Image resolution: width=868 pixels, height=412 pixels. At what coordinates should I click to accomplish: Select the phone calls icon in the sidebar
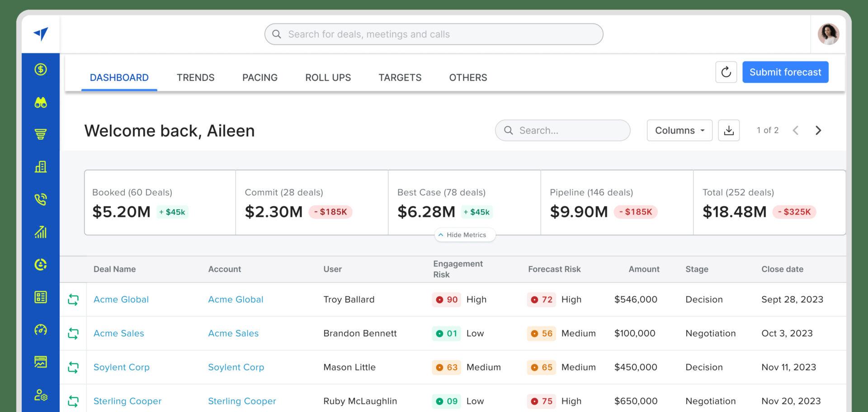(x=40, y=199)
